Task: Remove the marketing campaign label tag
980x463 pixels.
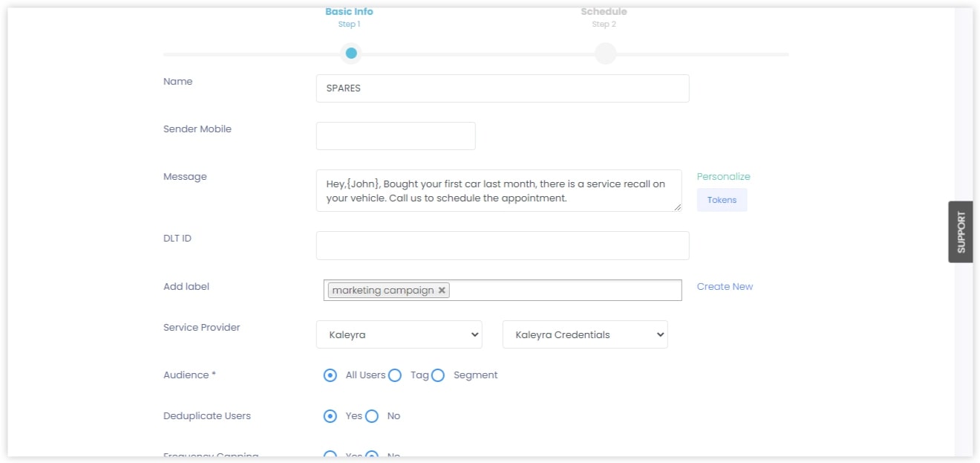Action: point(442,291)
